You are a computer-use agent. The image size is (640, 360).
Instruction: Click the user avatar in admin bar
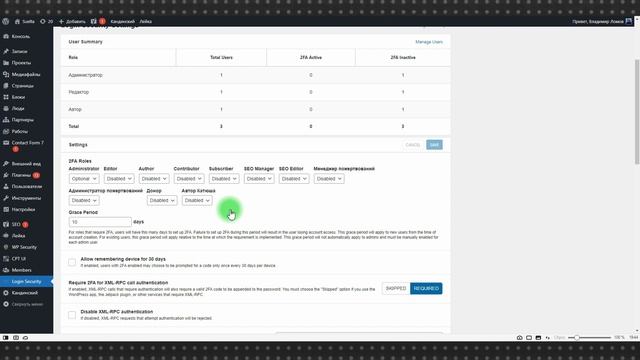click(628, 21)
